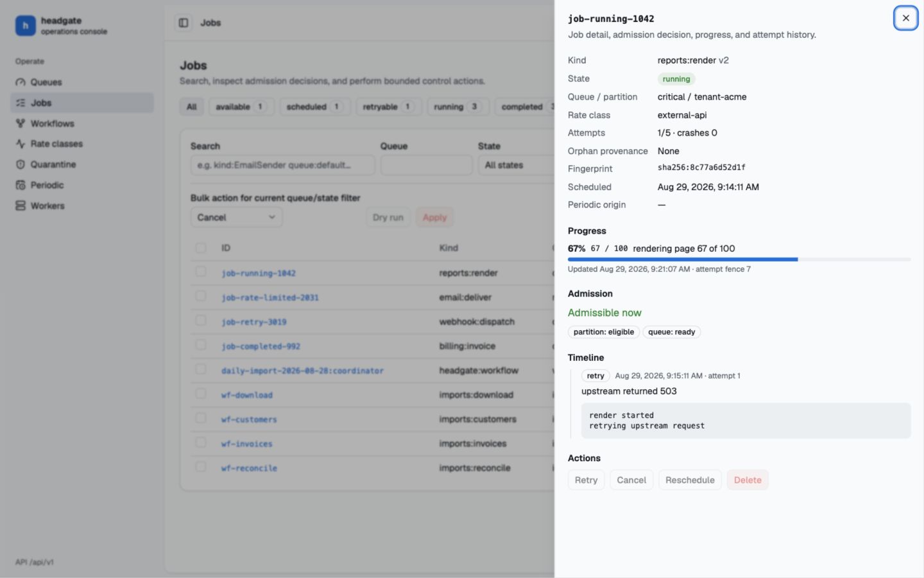Open the job-rate-limited-2031 link
The image size is (924, 578).
[x=270, y=297]
